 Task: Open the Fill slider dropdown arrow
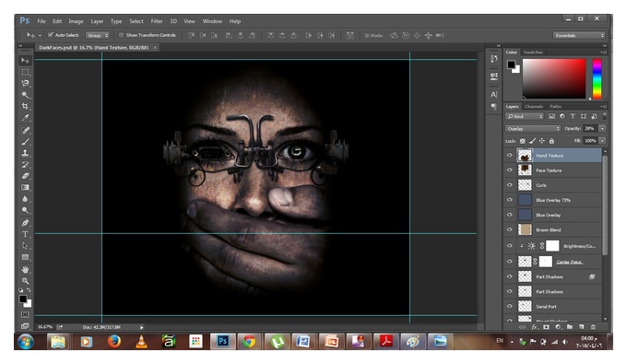(602, 141)
